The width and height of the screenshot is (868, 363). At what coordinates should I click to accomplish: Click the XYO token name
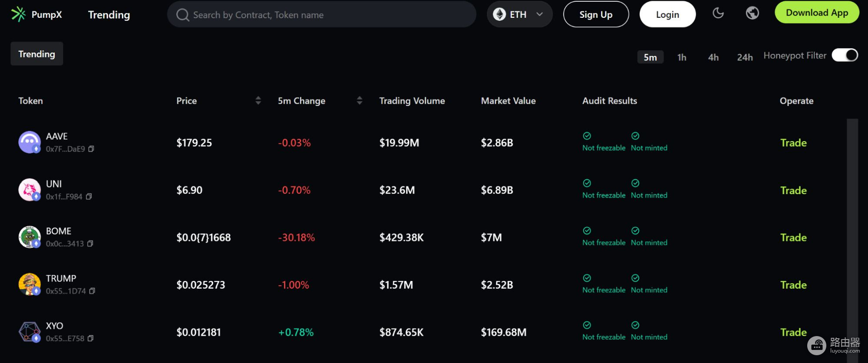click(x=55, y=326)
